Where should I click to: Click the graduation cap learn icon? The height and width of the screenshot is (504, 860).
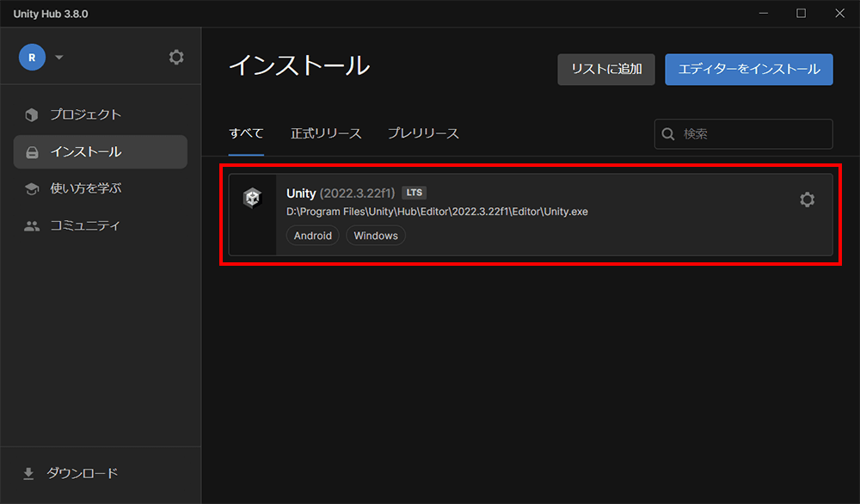click(32, 188)
